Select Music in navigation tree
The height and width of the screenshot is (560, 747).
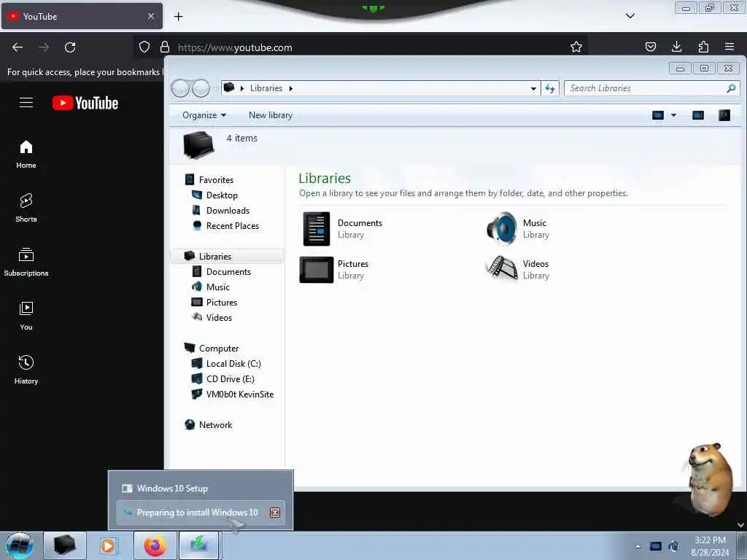point(217,287)
